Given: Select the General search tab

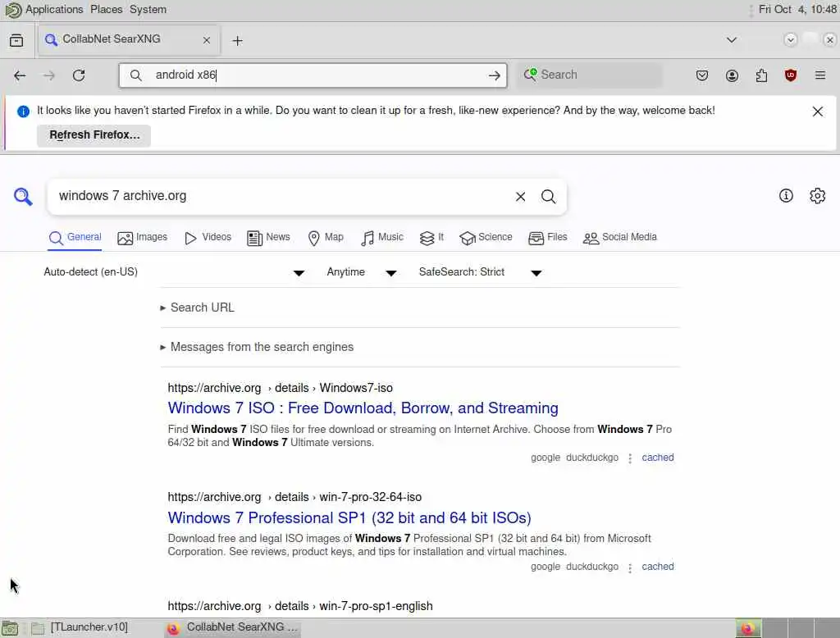Looking at the screenshot, I should (75, 237).
